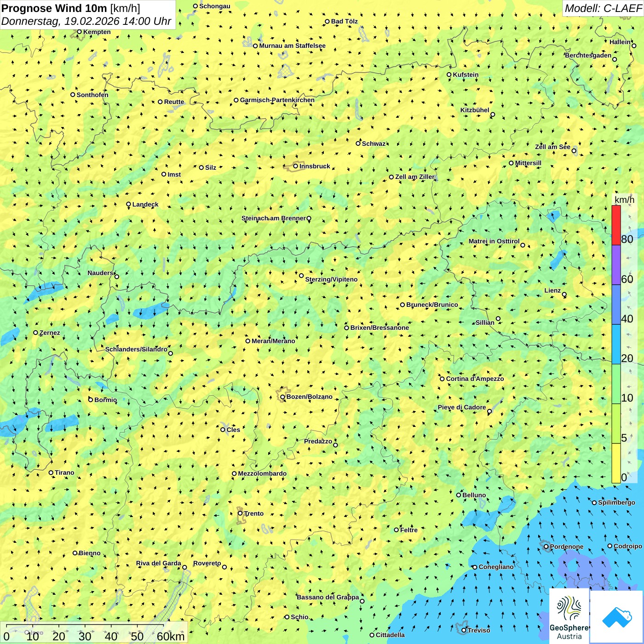Click the date 'Donnerstag, 19.02.2026 14:00 Uhr'
644x644 pixels.
86,21
